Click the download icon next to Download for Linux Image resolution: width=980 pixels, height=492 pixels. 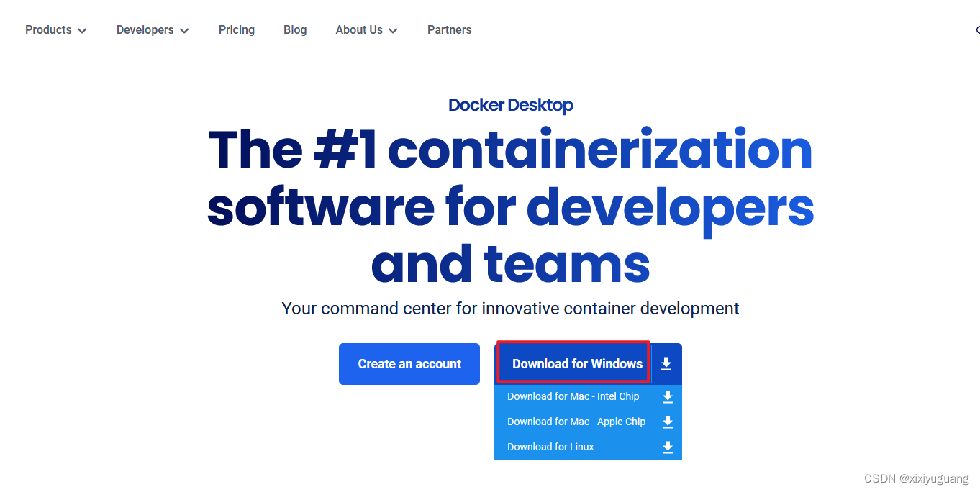[667, 447]
